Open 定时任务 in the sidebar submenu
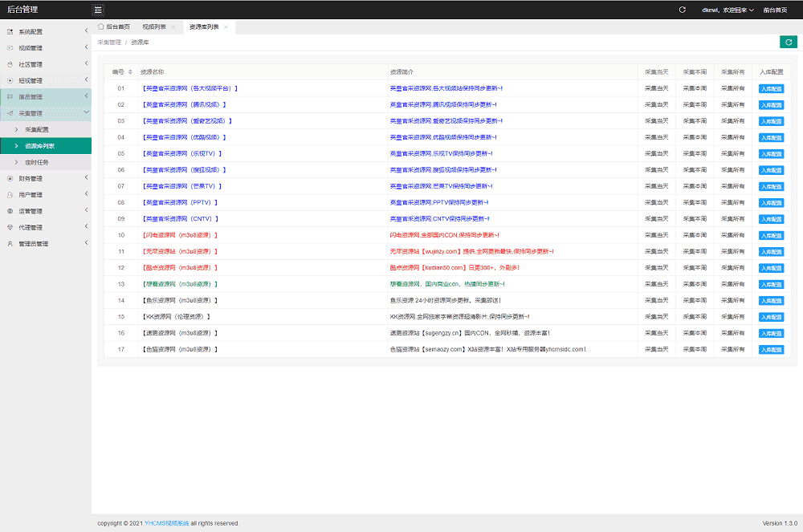The height and width of the screenshot is (532, 803). 39,162
